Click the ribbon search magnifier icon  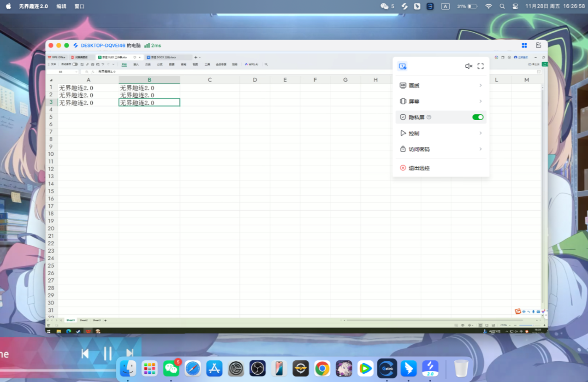click(266, 64)
